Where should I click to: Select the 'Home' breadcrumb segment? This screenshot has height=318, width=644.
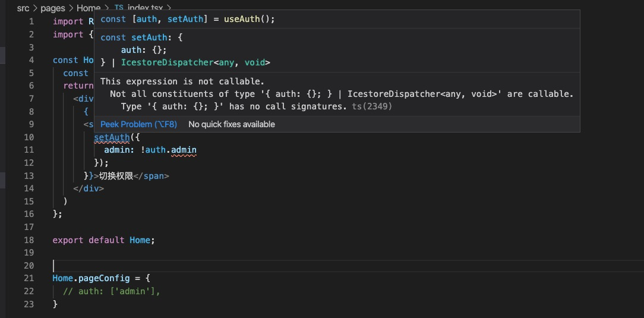89,8
